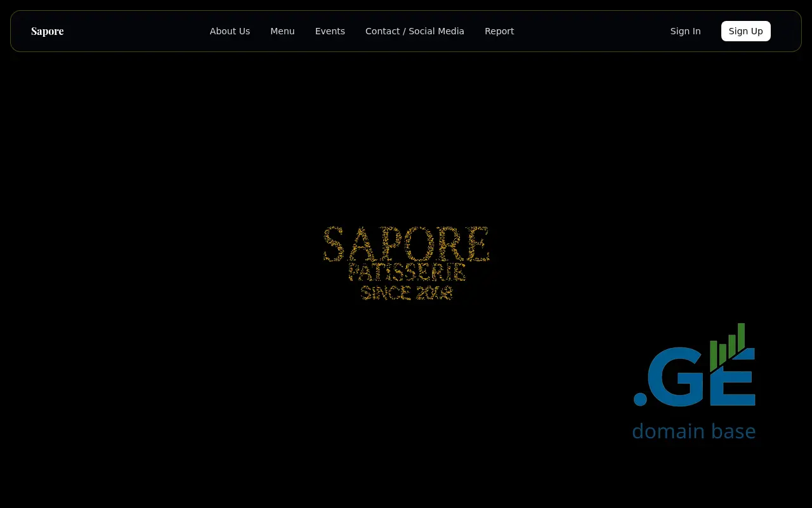Click the Sapore brand logo in navbar
Screen dimensions: 812x508
(47, 31)
